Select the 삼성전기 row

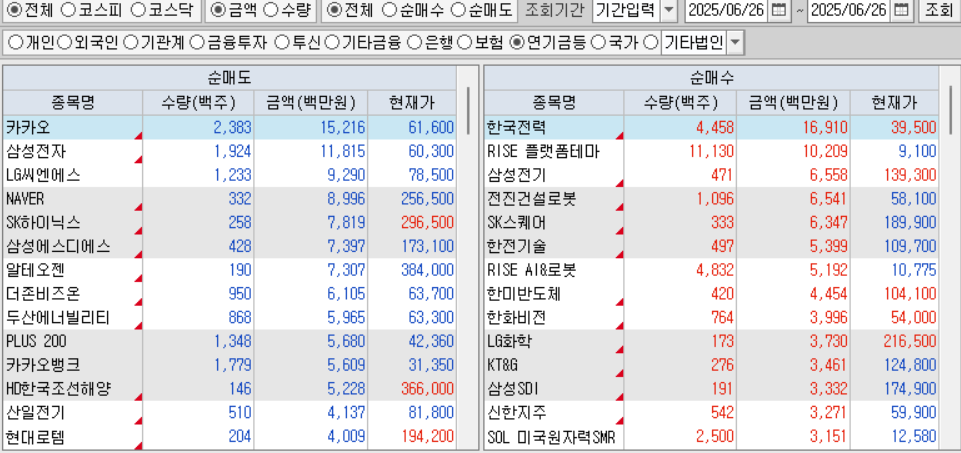click(712, 175)
